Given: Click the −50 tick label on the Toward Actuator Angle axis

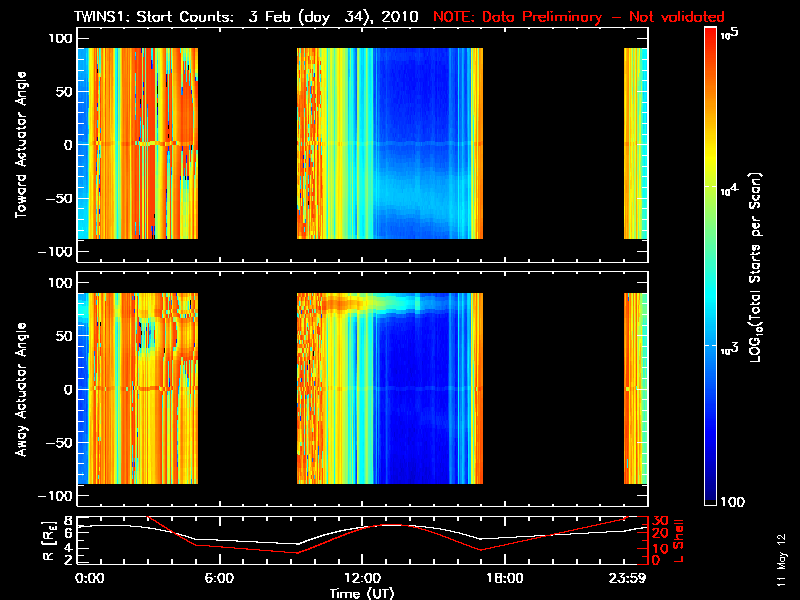Looking at the screenshot, I should (x=60, y=198).
